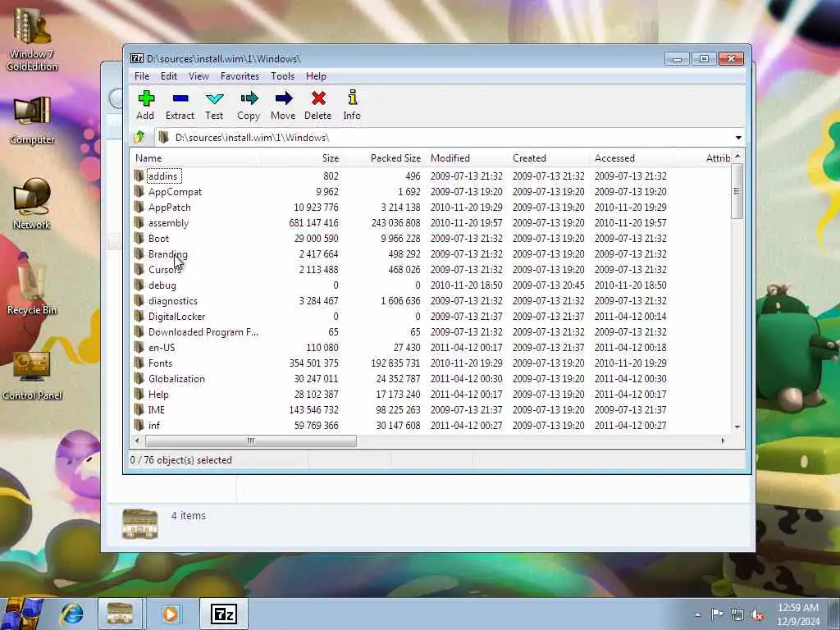Select the DigitalLocker folder row
Screen dimensions: 840x630
point(431,316)
